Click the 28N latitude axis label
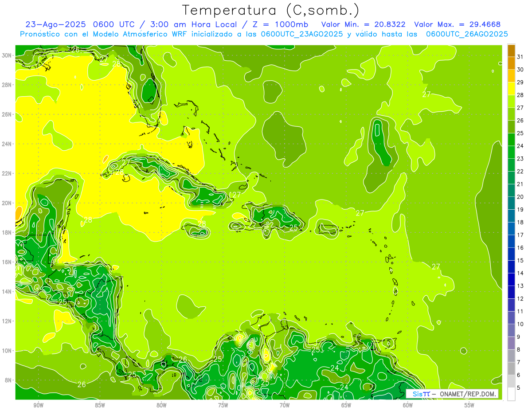This screenshot has height=411, width=532. pyautogui.click(x=7, y=85)
